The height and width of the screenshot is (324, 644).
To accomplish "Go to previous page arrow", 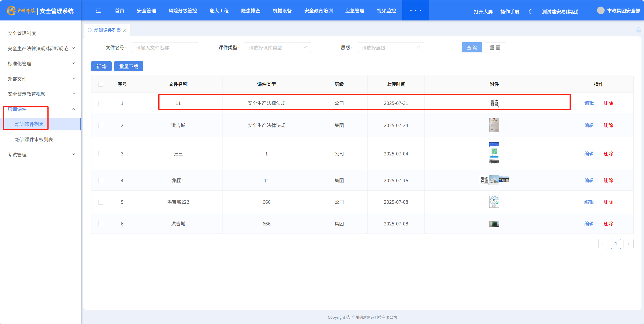I will click(x=603, y=244).
